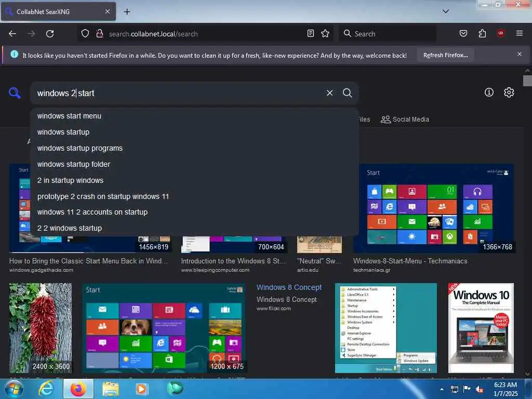This screenshot has width=532, height=399.
Task: Click inside the SearXNG query input field
Action: pyautogui.click(x=177, y=93)
